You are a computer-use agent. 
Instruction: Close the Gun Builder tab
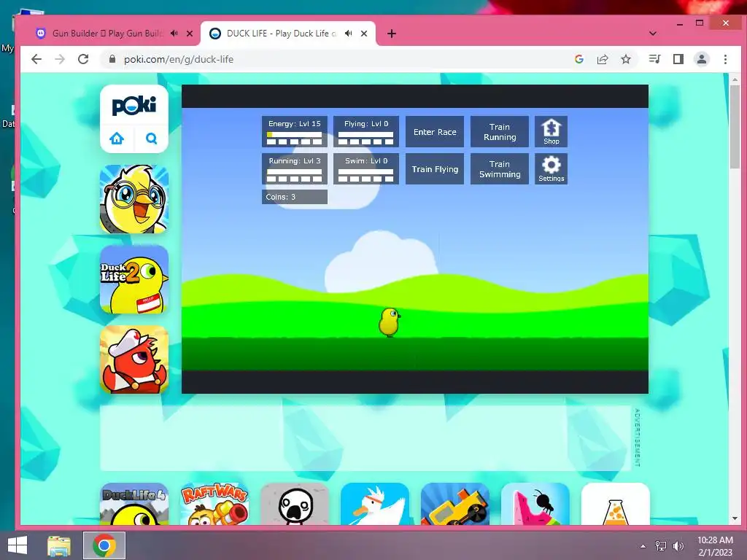coord(190,34)
